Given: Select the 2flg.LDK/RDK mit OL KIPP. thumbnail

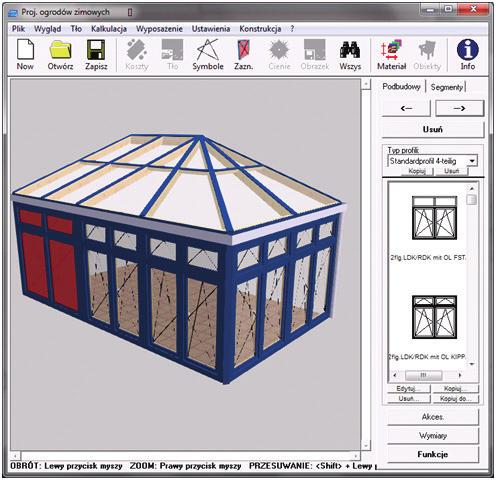Looking at the screenshot, I should click(434, 317).
